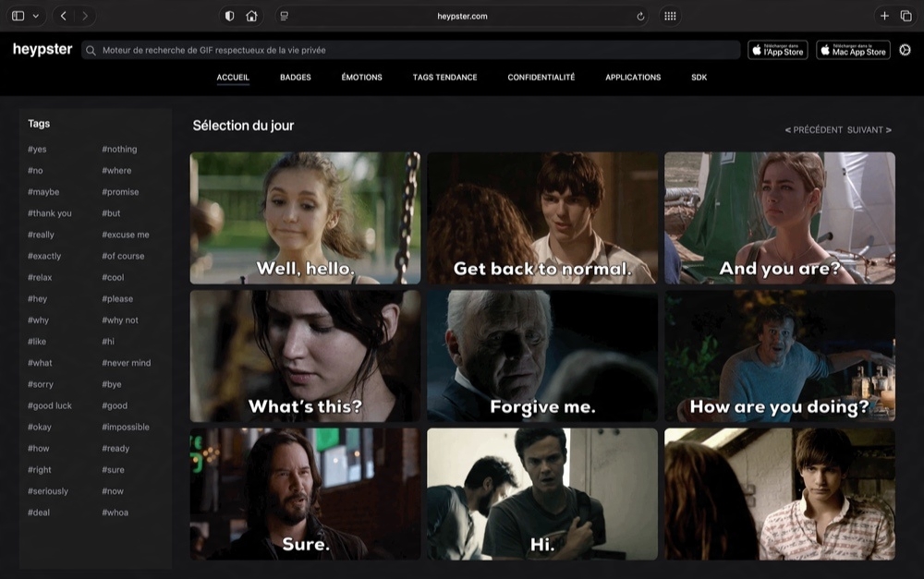Open the 'Hi.' GIF
This screenshot has height=579, width=924.
click(542, 494)
